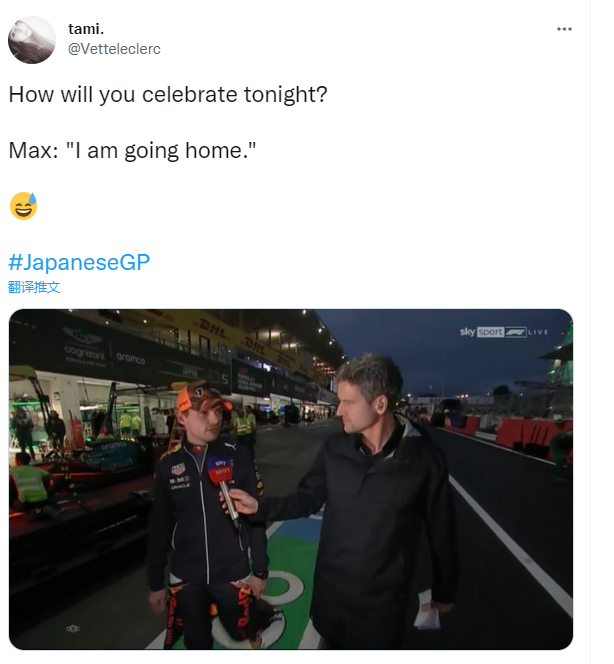Open the #JapaneseGP hashtag
Viewport: 614px width, 664px height.
[79, 262]
